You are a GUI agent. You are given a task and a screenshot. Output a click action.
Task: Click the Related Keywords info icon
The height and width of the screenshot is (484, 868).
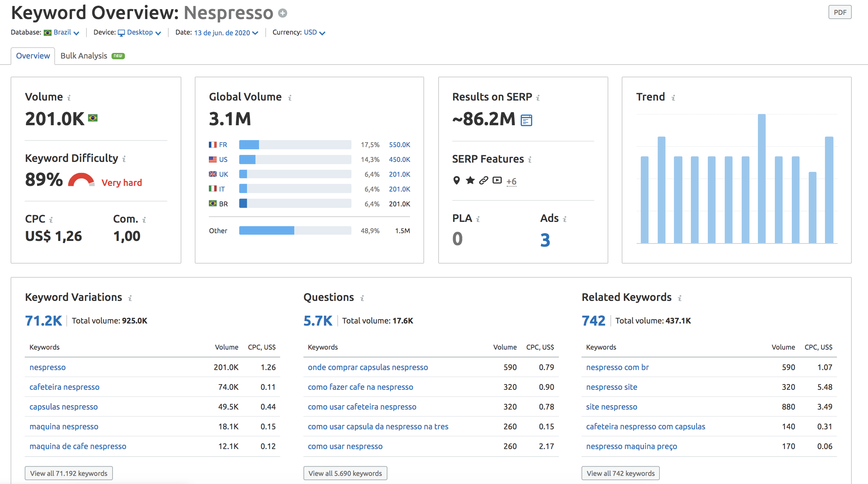(680, 298)
